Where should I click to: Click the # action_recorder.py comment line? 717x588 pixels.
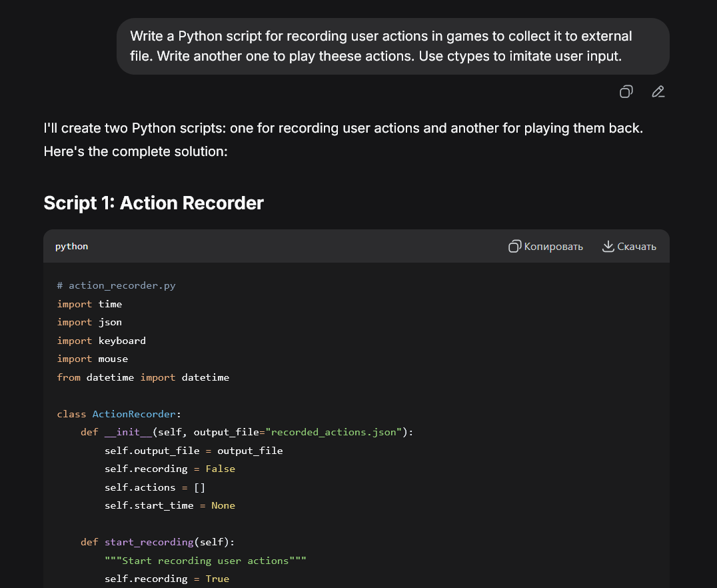116,285
